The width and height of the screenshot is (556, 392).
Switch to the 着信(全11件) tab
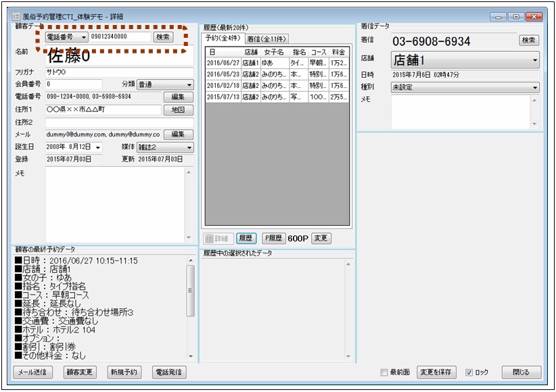click(x=267, y=39)
